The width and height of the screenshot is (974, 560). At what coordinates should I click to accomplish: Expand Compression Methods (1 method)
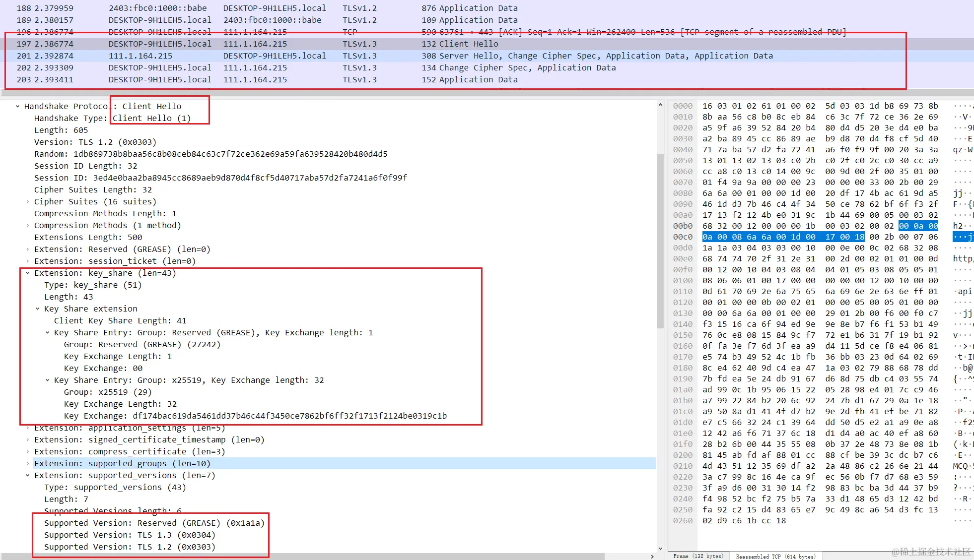point(28,225)
